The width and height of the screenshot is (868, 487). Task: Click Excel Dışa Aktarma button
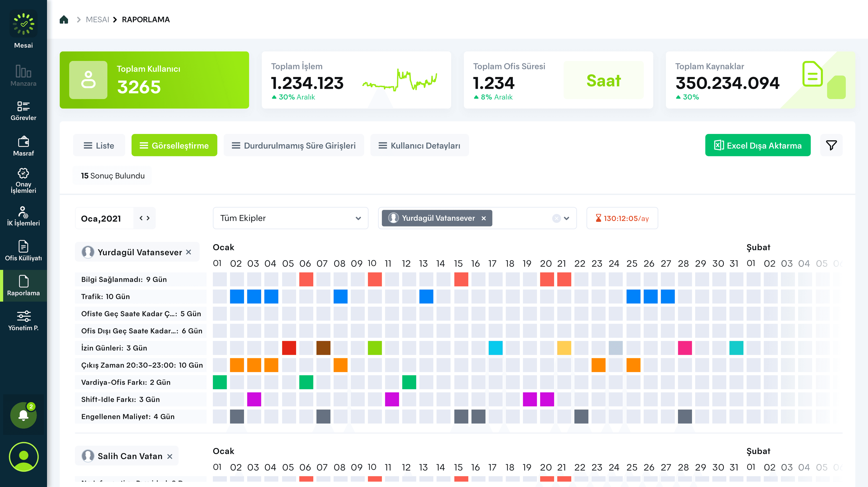click(x=757, y=145)
